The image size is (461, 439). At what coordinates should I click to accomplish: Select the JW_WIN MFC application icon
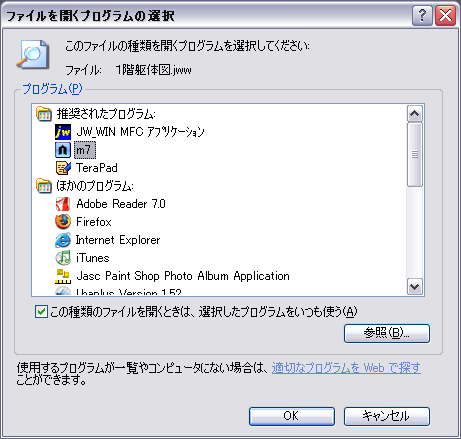point(63,132)
